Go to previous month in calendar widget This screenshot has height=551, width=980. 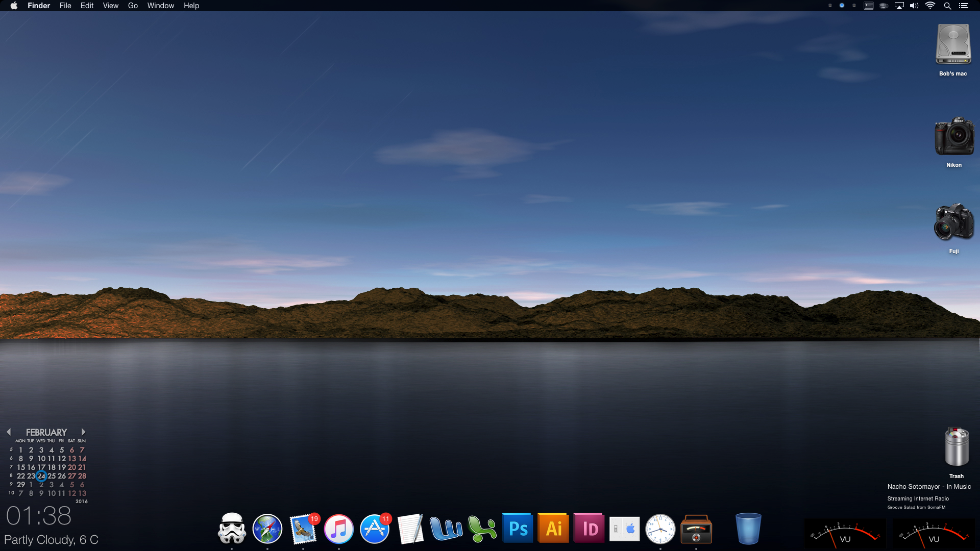9,432
